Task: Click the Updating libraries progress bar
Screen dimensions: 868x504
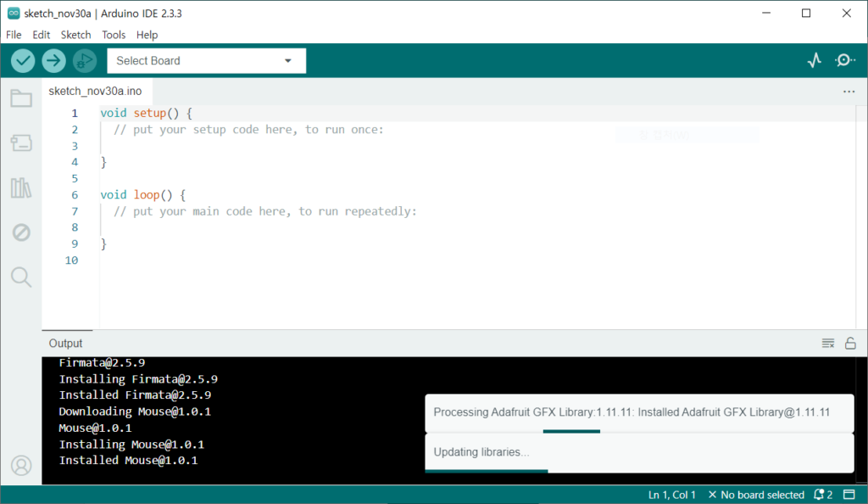Action: coord(487,471)
